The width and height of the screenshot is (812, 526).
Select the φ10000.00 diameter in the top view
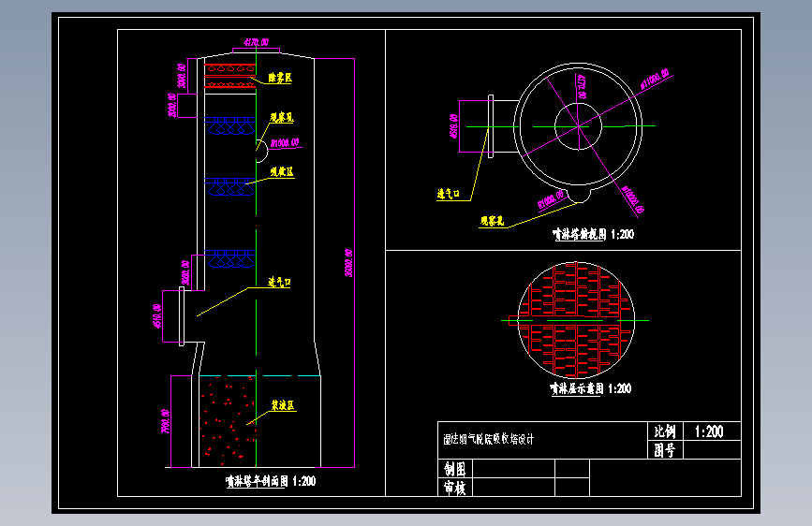(x=632, y=200)
